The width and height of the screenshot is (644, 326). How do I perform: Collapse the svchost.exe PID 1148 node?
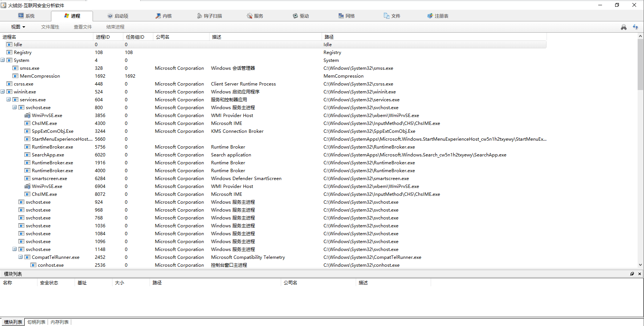(15, 249)
